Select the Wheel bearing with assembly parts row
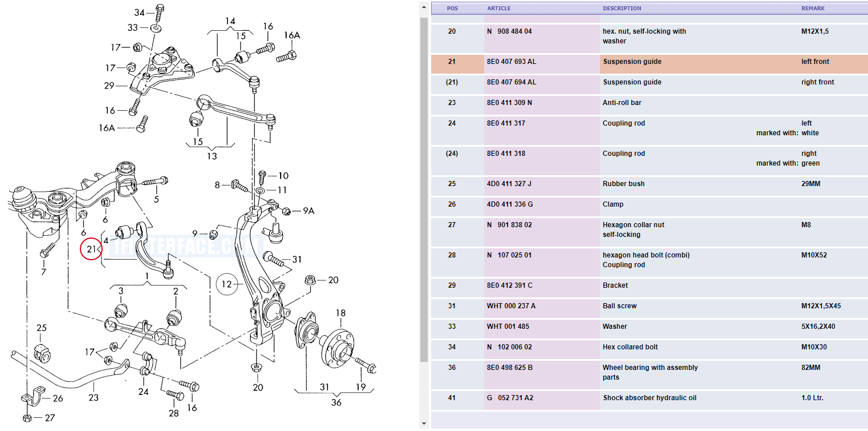Screen dimensions: 868x431 pyautogui.click(x=650, y=372)
